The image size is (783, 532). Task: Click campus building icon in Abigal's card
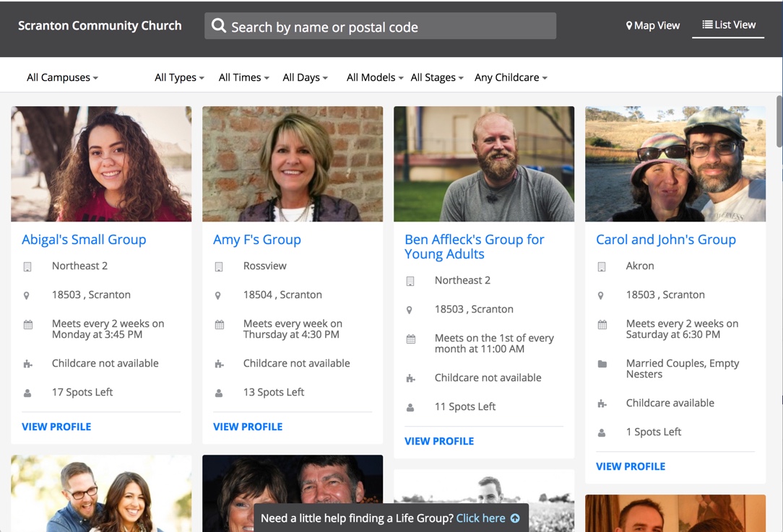coord(27,267)
